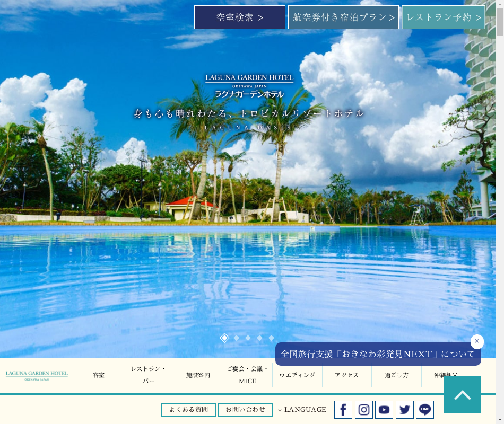Close the 全国旅行支援 popup banner

click(477, 341)
